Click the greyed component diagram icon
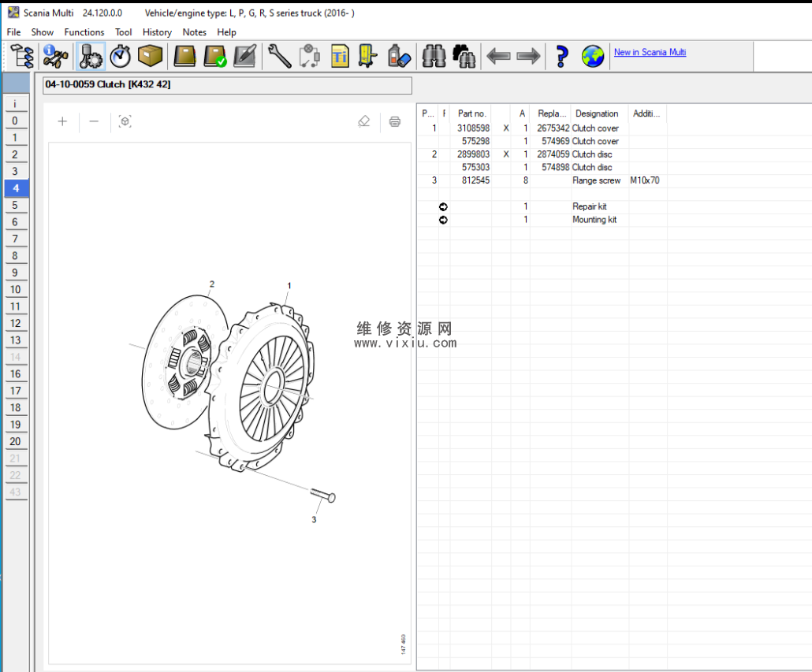Image resolution: width=812 pixels, height=672 pixels. [310, 56]
